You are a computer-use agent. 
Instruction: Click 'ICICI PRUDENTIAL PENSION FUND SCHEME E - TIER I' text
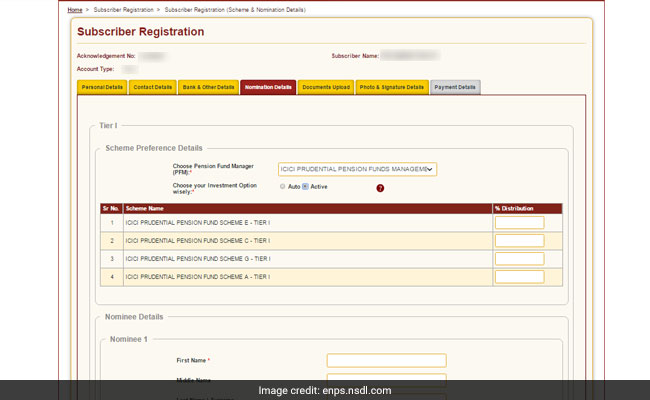coord(198,223)
